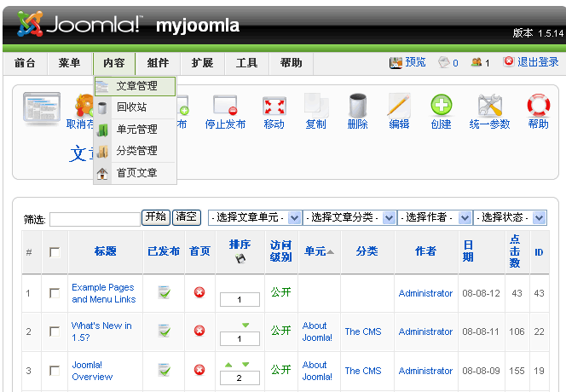Image resolution: width=566 pixels, height=392 pixels.
Task: Toggle front page icon for What's New row
Action: tap(199, 331)
